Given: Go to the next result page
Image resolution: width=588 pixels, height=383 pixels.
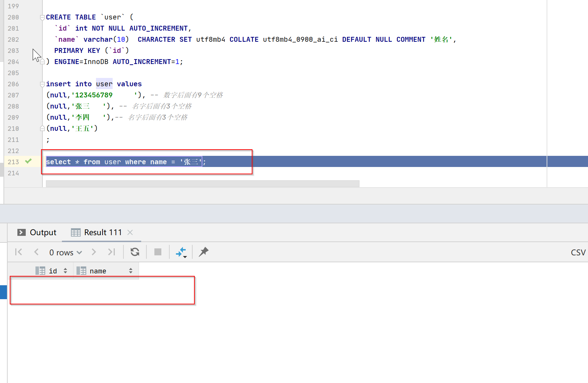Looking at the screenshot, I should 93,252.
